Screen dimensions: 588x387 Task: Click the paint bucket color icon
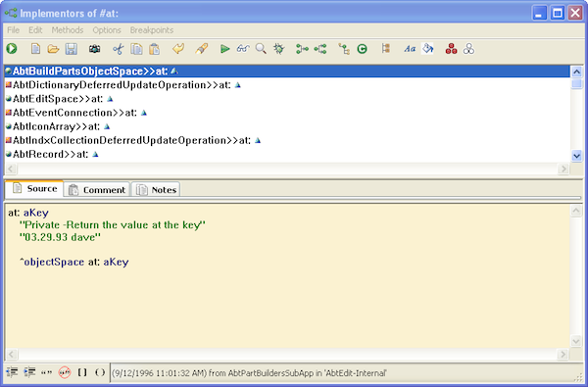click(427, 49)
